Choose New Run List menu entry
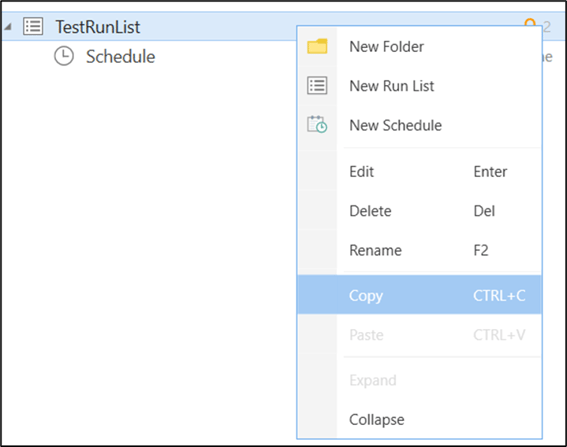Image resolution: width=567 pixels, height=447 pixels. coord(419,86)
